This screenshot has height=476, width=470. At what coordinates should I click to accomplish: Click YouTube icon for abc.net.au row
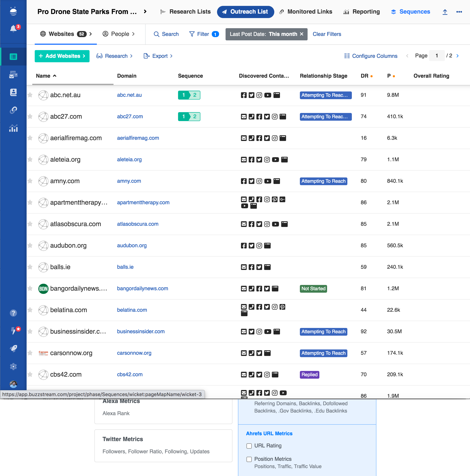[268, 95]
